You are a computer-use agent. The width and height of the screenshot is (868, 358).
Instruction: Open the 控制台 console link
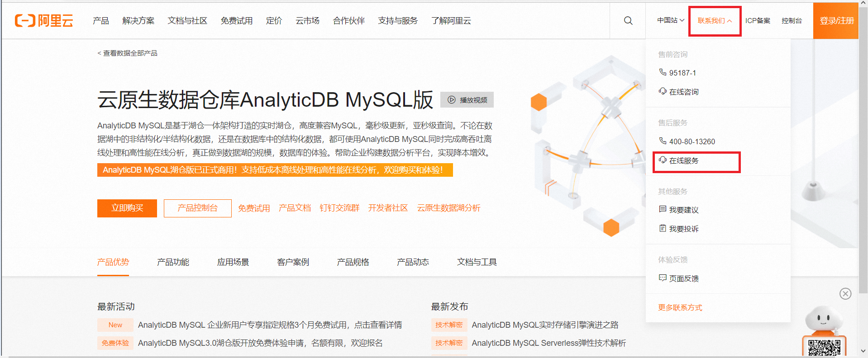click(792, 21)
